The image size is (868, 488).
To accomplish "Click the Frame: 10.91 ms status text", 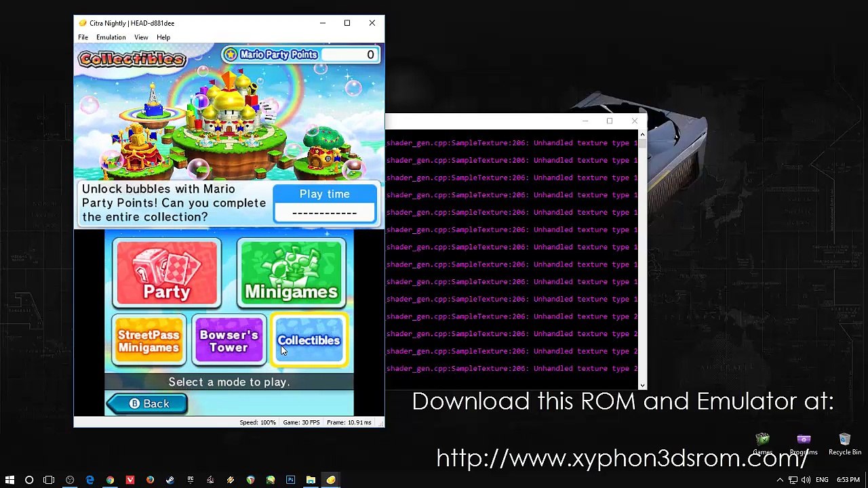I will click(349, 422).
